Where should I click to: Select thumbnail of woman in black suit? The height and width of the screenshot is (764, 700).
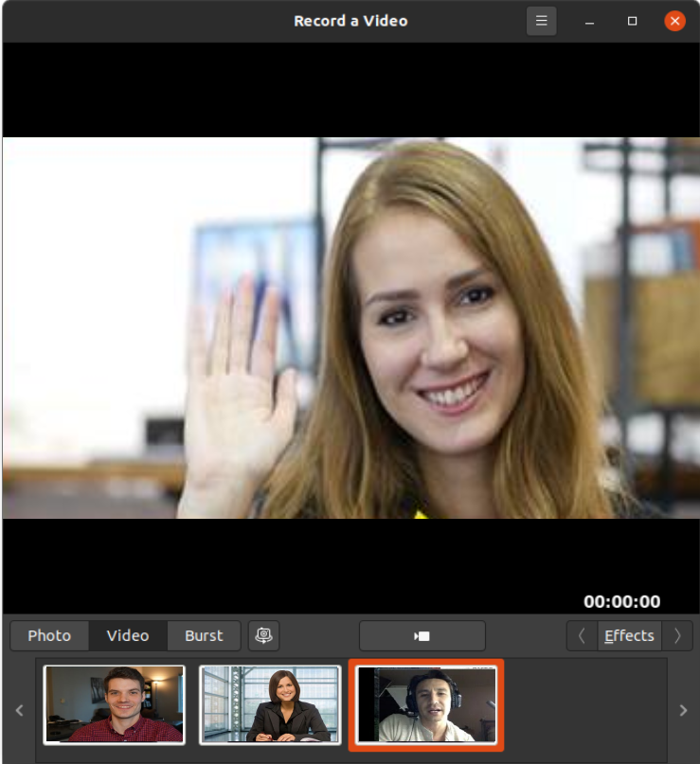pos(270,704)
